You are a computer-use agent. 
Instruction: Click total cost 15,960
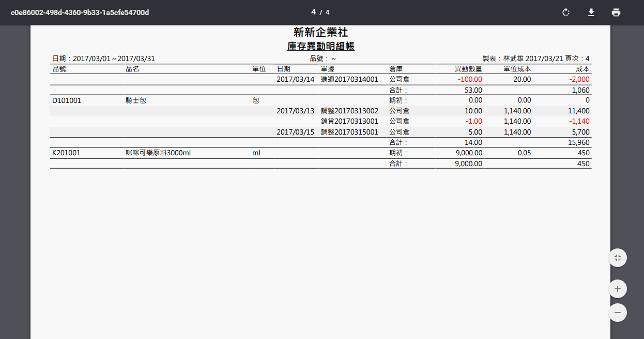click(x=578, y=143)
